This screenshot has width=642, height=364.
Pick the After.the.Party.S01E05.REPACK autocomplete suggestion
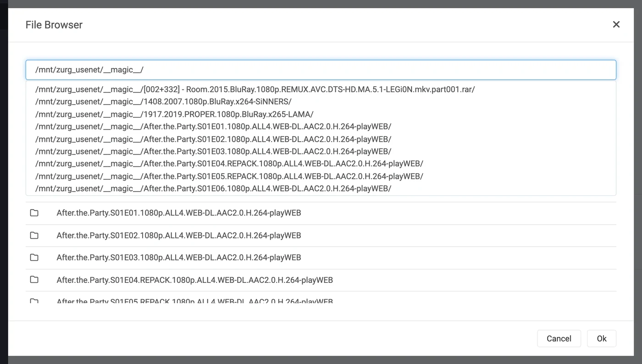pos(321,176)
